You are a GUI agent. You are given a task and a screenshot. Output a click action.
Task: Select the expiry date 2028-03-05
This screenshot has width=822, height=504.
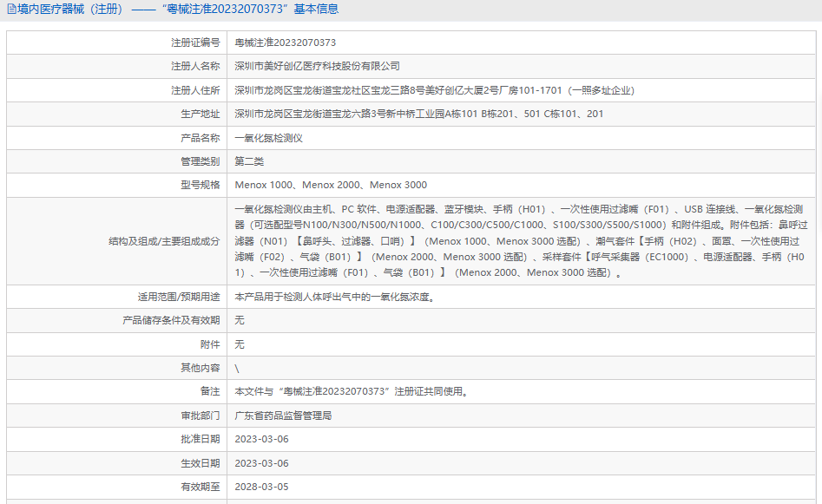261,488
